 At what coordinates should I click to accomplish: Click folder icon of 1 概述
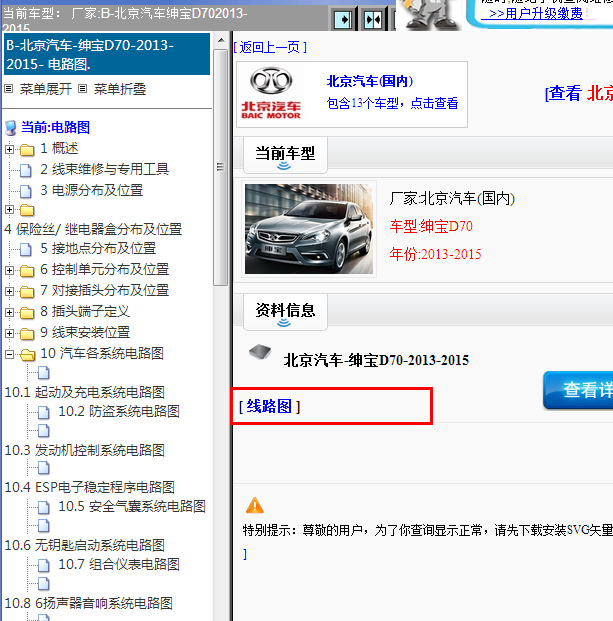click(27, 150)
